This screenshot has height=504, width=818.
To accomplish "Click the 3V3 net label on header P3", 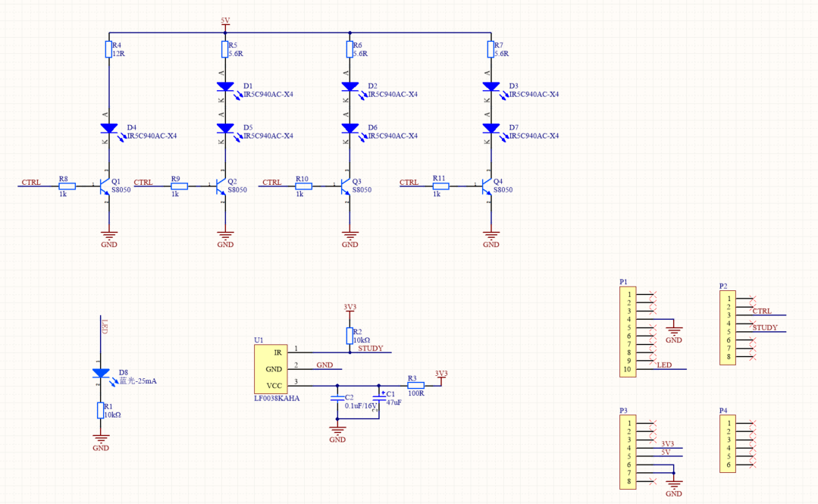I will tap(667, 443).
